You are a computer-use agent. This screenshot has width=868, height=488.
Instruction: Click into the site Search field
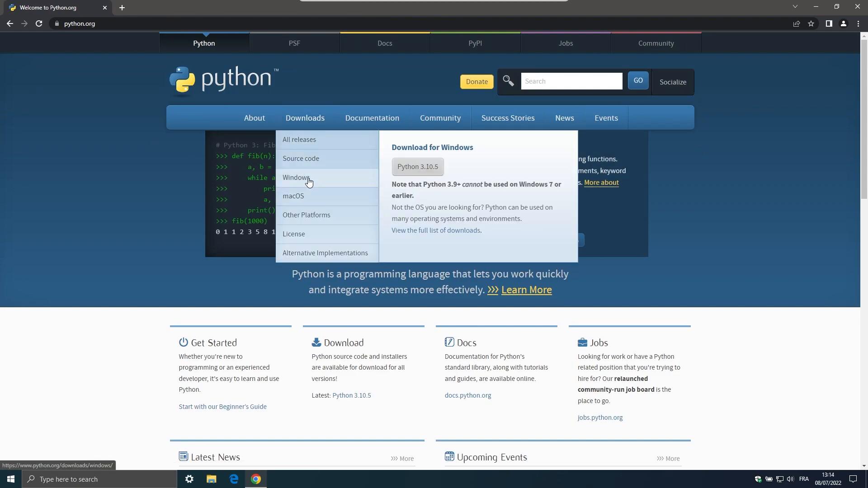tap(571, 81)
